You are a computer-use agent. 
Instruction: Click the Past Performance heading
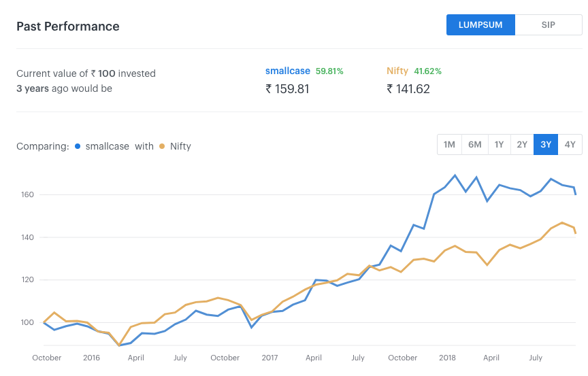click(68, 27)
